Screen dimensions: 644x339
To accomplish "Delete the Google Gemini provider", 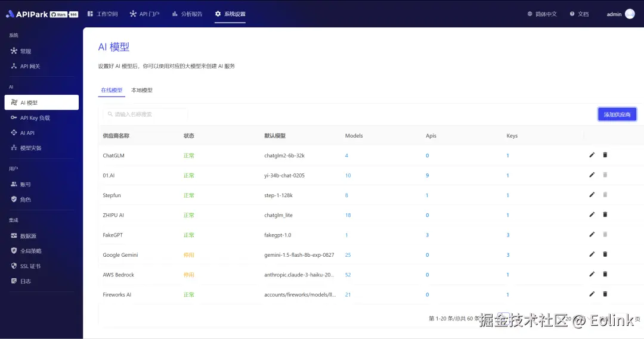I will [x=605, y=254].
